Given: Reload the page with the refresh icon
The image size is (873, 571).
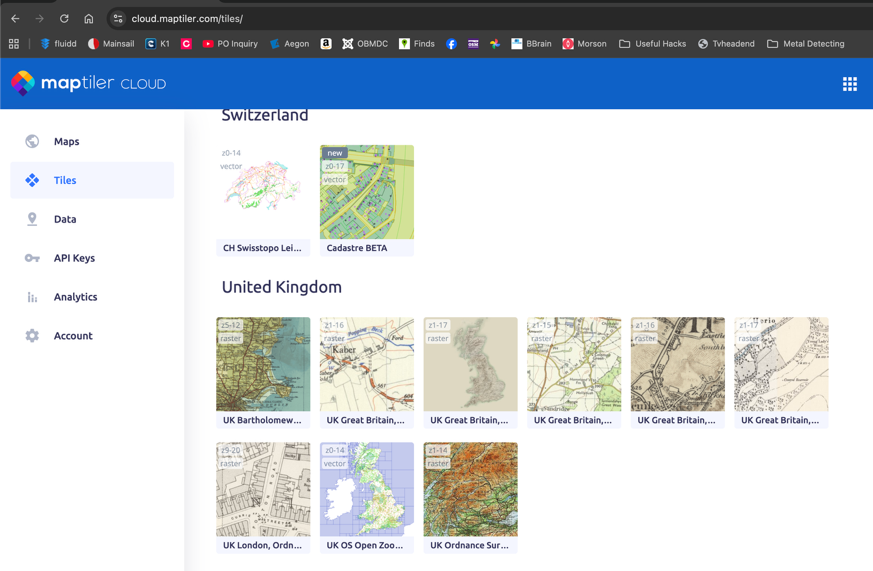Looking at the screenshot, I should click(x=64, y=18).
